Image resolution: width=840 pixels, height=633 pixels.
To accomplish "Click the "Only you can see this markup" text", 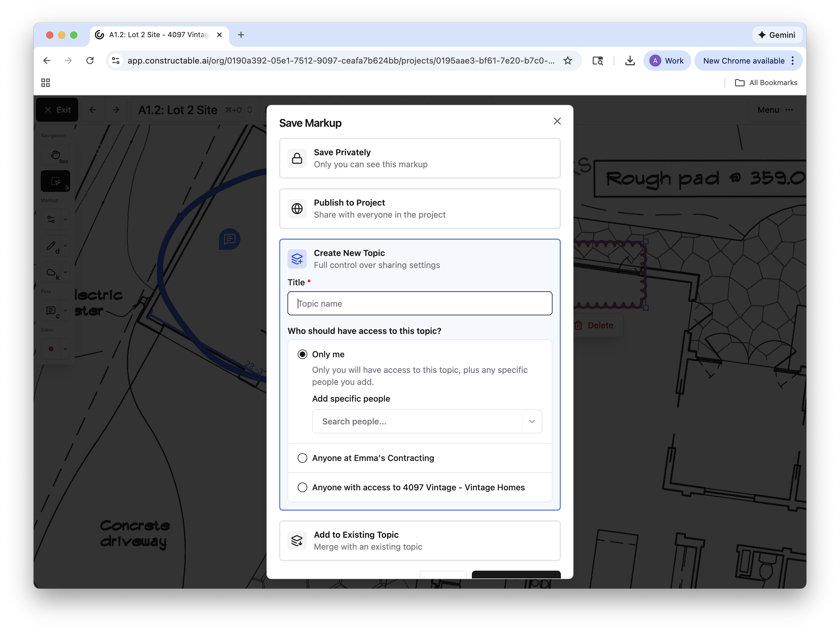I will tap(371, 165).
